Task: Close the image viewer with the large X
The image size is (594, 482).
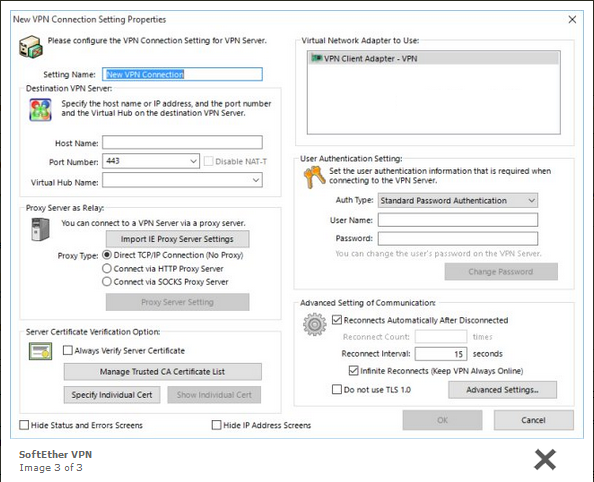Action: point(545,460)
